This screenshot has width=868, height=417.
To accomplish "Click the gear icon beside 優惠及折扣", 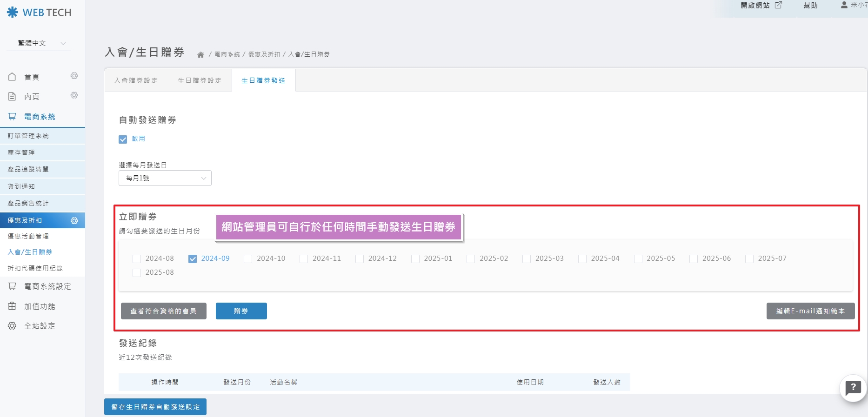I will pos(74,220).
